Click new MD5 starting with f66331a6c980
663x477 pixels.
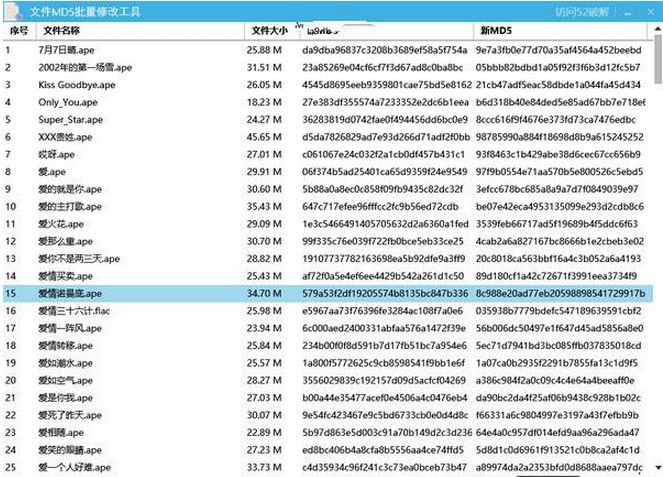point(557,415)
